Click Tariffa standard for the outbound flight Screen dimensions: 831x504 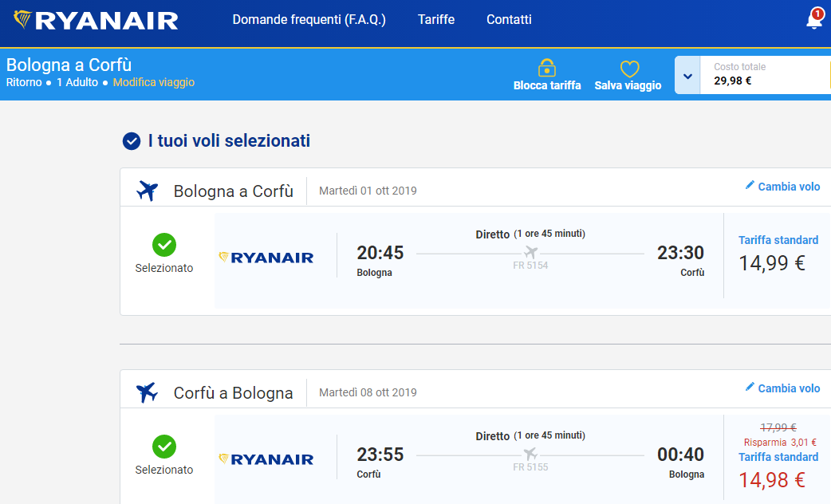click(x=778, y=240)
